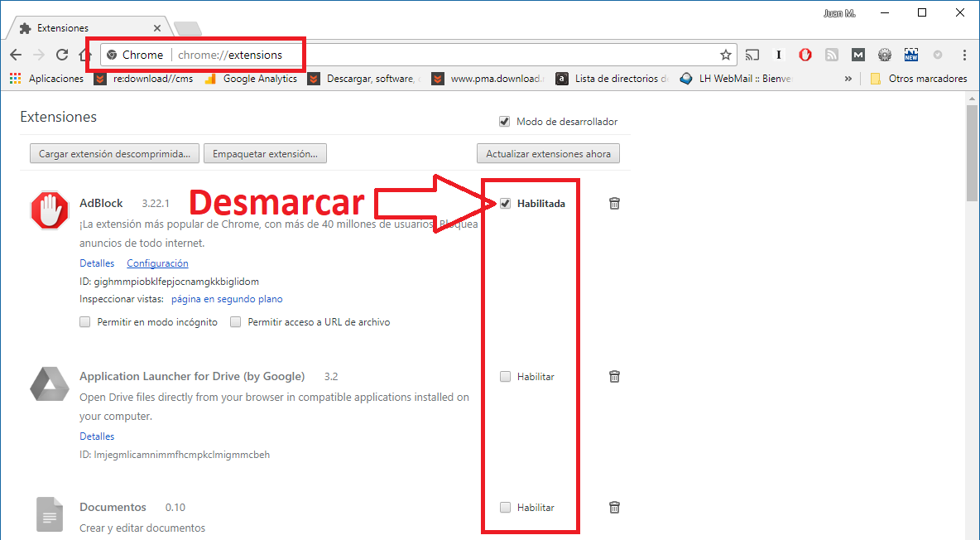The image size is (980, 540).
Task: Open the M mail extension icon
Action: (858, 55)
